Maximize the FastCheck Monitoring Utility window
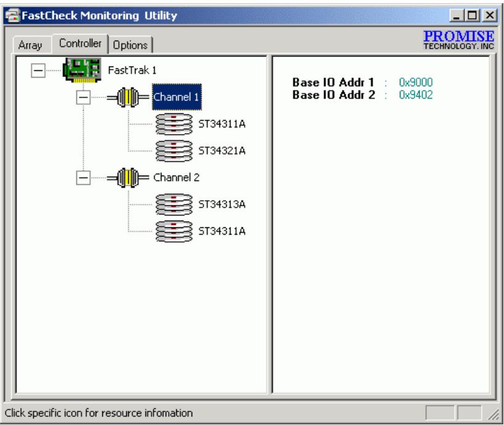 tap(472, 15)
